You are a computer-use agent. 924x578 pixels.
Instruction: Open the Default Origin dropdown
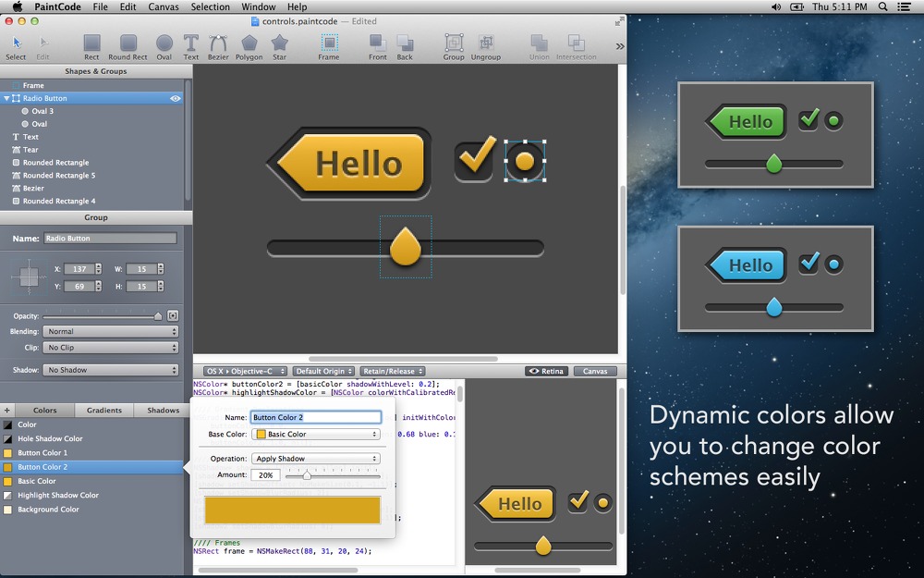coord(324,371)
